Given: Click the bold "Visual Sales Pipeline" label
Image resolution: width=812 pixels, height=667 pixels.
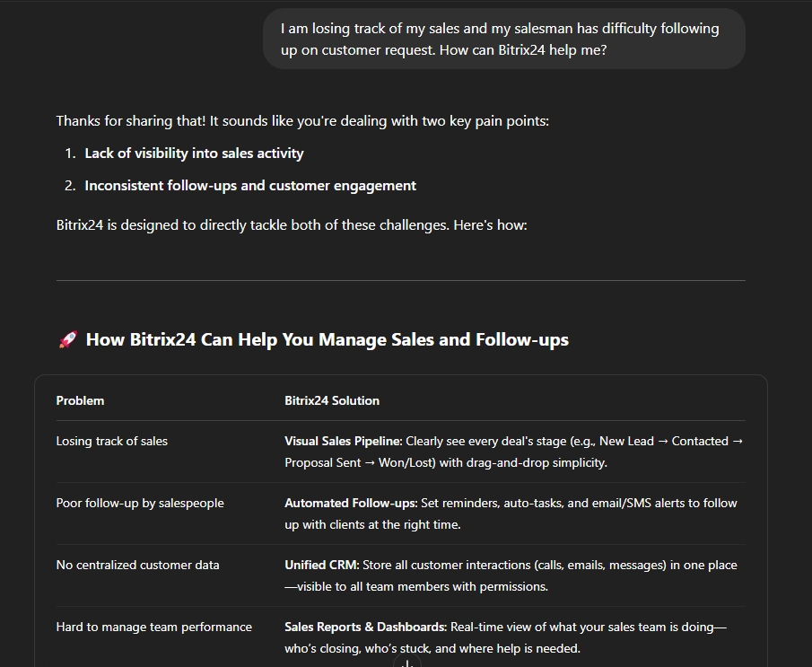Looking at the screenshot, I should click(x=343, y=441).
